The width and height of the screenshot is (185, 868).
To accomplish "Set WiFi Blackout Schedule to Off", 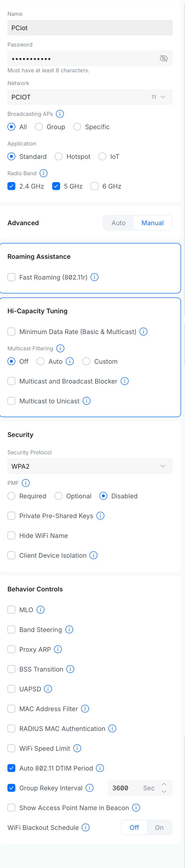I will 134,828.
